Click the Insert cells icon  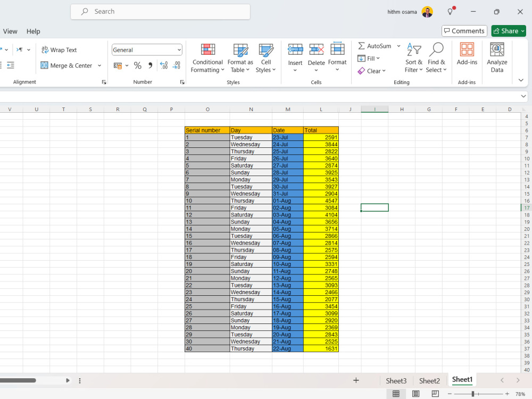(295, 50)
